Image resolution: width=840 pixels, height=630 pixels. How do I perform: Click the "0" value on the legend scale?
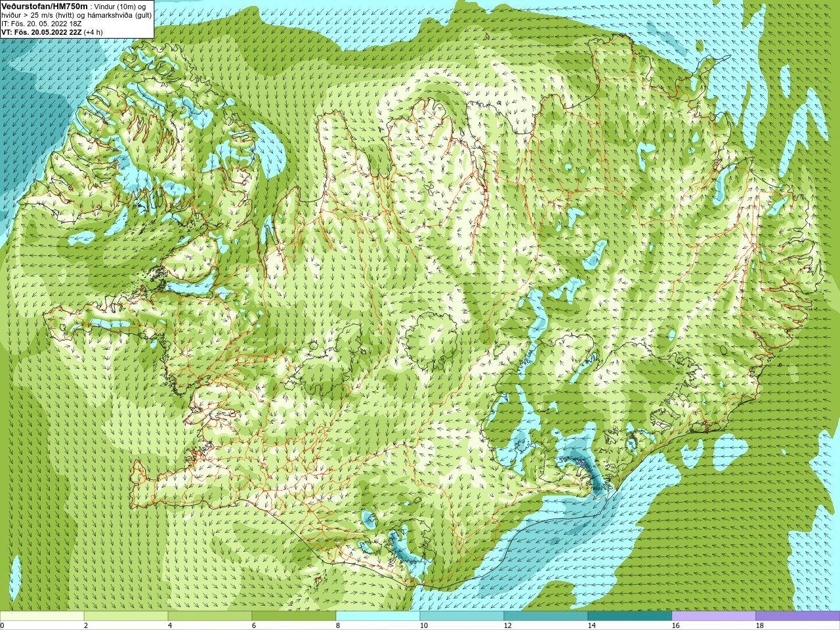(x=2, y=626)
